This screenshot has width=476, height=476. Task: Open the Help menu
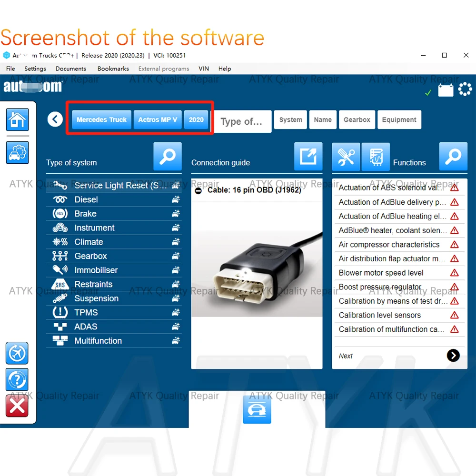pyautogui.click(x=225, y=69)
